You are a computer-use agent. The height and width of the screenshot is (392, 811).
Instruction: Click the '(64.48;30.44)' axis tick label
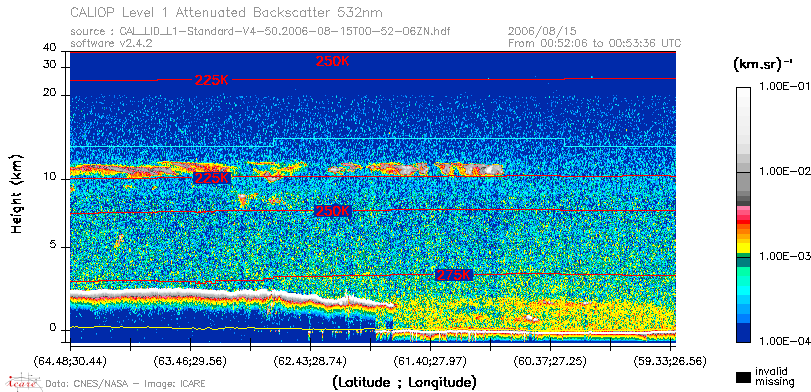click(70, 360)
